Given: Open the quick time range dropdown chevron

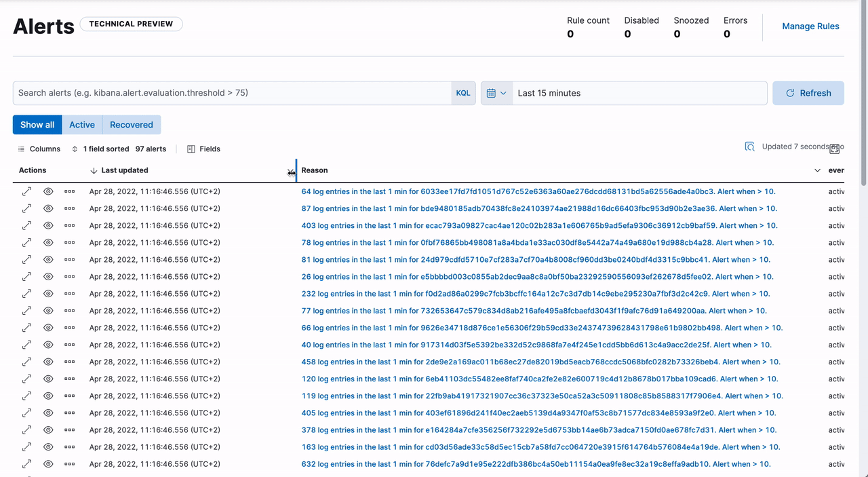Looking at the screenshot, I should tap(505, 93).
